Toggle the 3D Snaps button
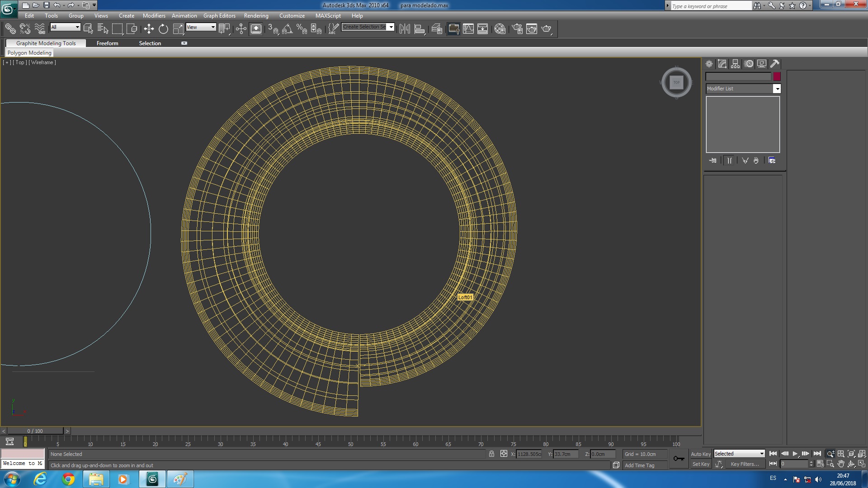The image size is (868, 488). coord(273,29)
